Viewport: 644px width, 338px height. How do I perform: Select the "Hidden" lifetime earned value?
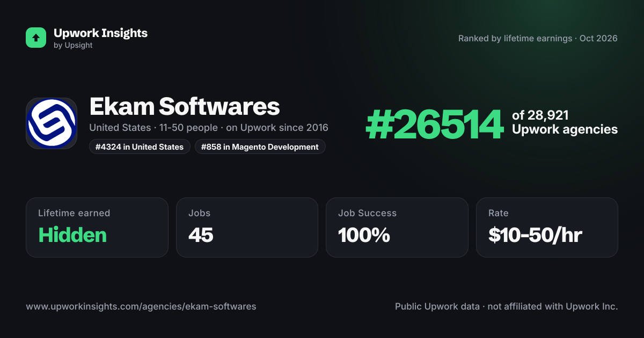tap(72, 235)
